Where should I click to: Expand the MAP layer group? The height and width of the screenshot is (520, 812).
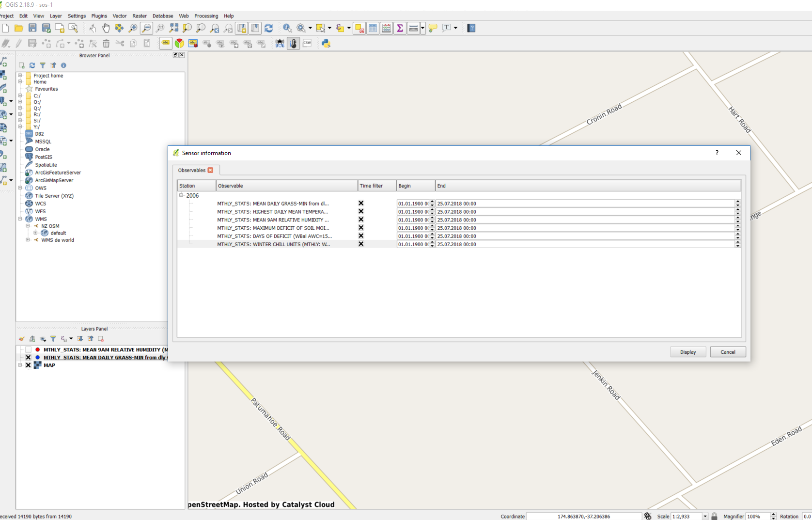[20, 365]
